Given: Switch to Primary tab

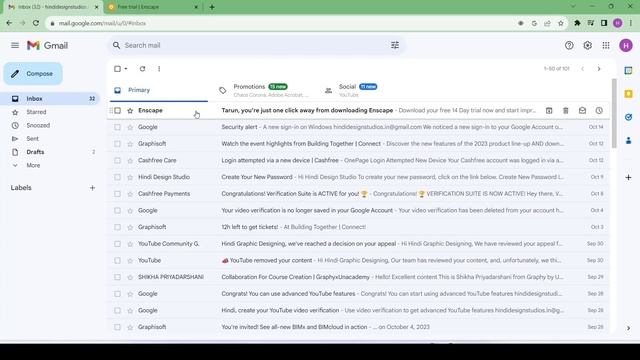Looking at the screenshot, I should (x=158, y=90).
